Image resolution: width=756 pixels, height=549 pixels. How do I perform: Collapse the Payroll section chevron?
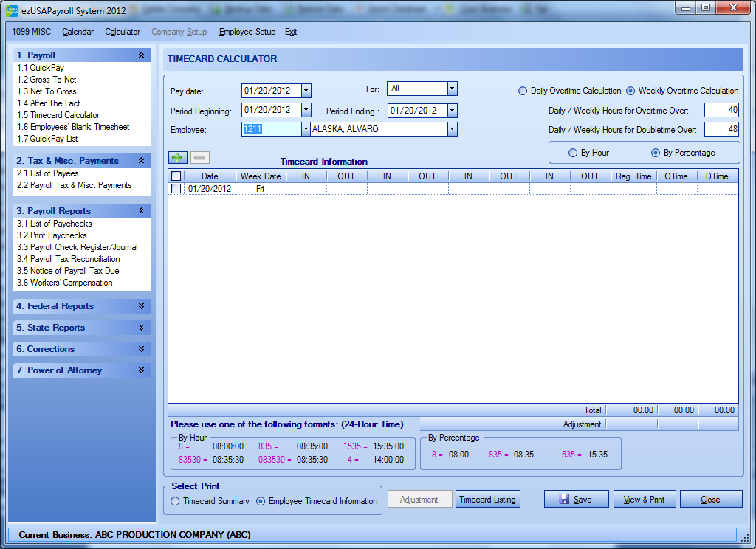pyautogui.click(x=141, y=55)
